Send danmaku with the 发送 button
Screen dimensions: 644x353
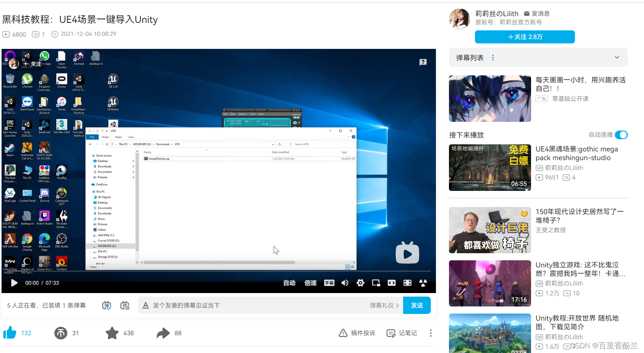(417, 305)
